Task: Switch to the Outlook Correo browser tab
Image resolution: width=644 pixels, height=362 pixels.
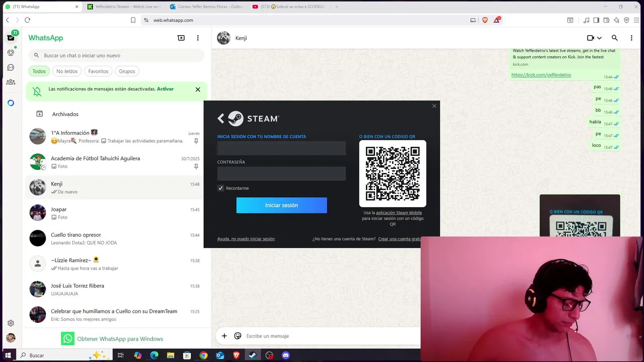Action: (206, 7)
